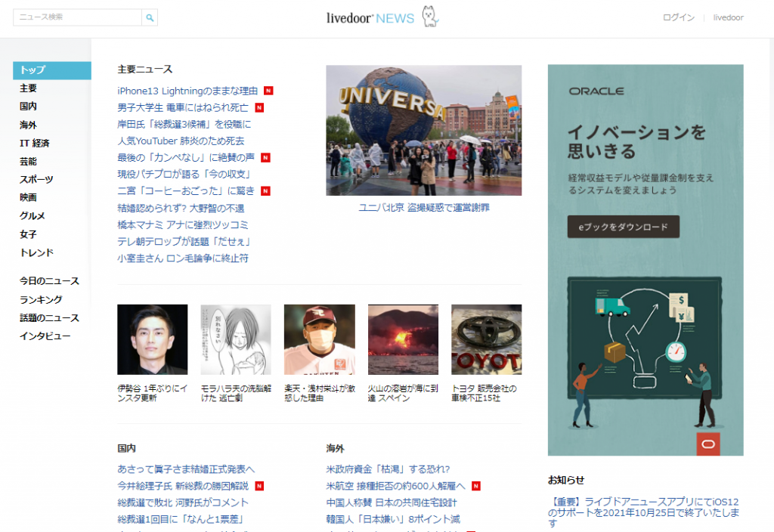The height and width of the screenshot is (532, 774).
Task: Open the 主要 sidebar category
Action: 28,88
